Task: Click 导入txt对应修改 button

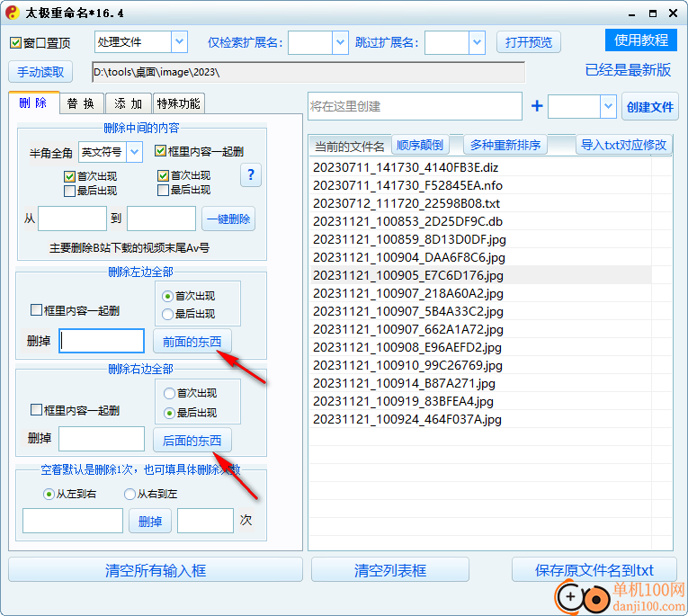Action: (x=623, y=145)
